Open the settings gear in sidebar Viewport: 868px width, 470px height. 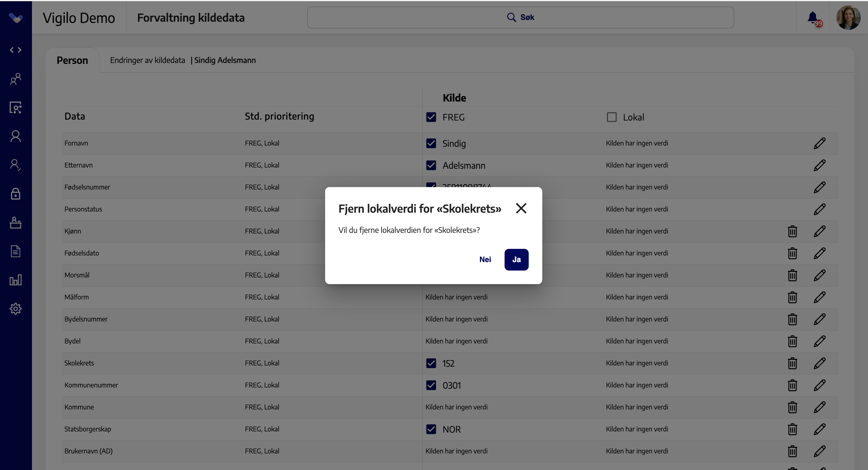pos(15,309)
